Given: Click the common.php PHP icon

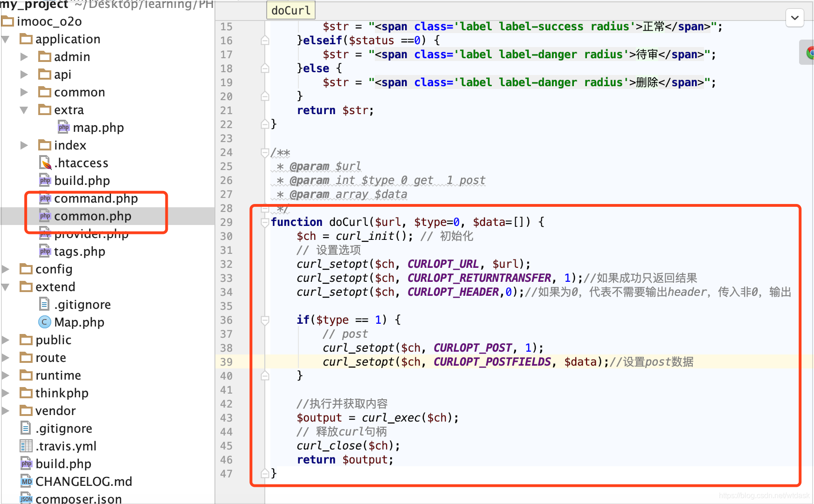Looking at the screenshot, I should (45, 216).
